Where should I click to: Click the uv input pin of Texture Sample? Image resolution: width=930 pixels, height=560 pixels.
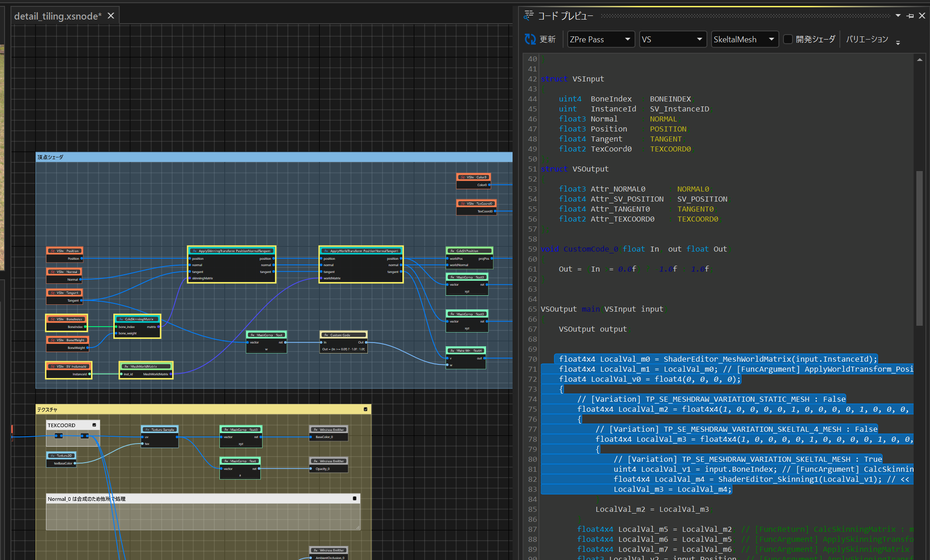[142, 437]
